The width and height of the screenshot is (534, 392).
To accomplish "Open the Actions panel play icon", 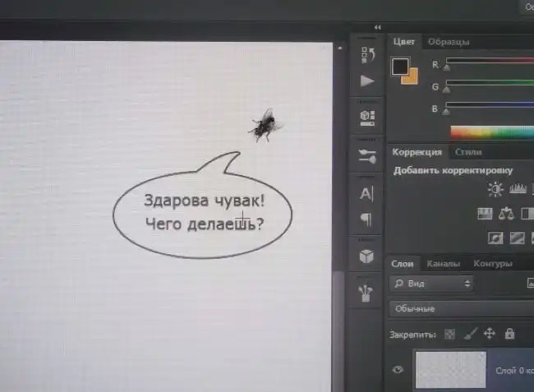I will pos(367,81).
